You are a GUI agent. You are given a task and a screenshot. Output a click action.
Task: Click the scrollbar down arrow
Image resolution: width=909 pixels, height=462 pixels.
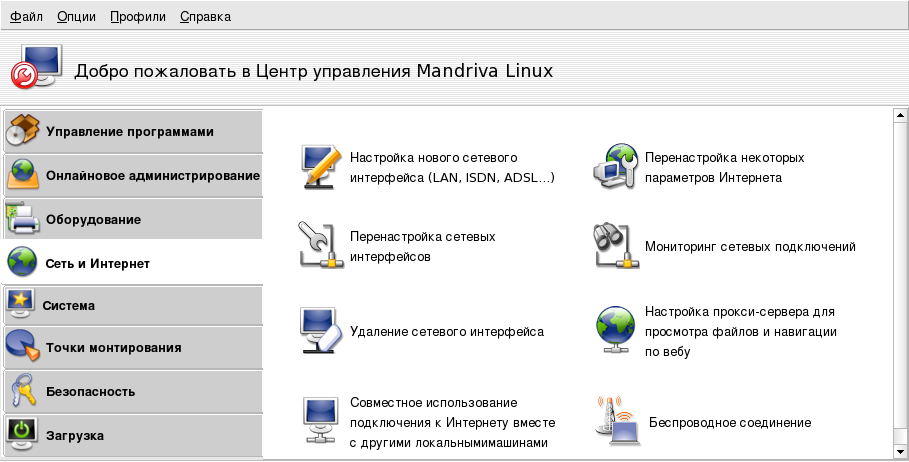(899, 451)
